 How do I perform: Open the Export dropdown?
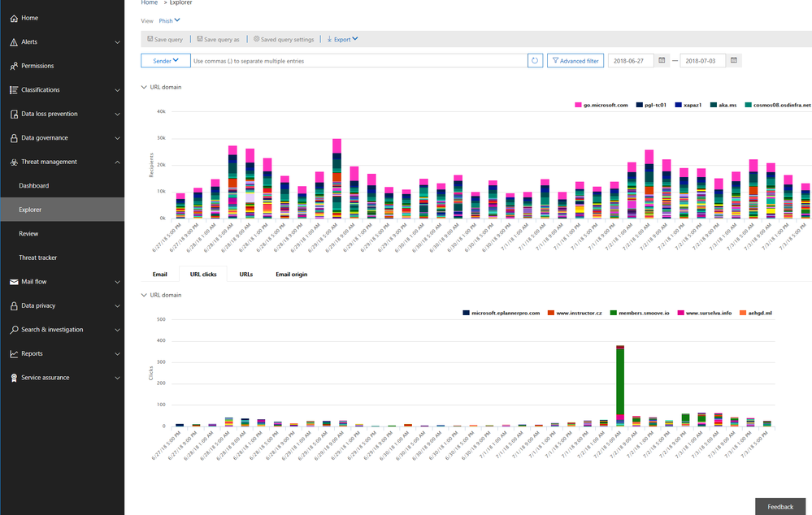pyautogui.click(x=342, y=39)
